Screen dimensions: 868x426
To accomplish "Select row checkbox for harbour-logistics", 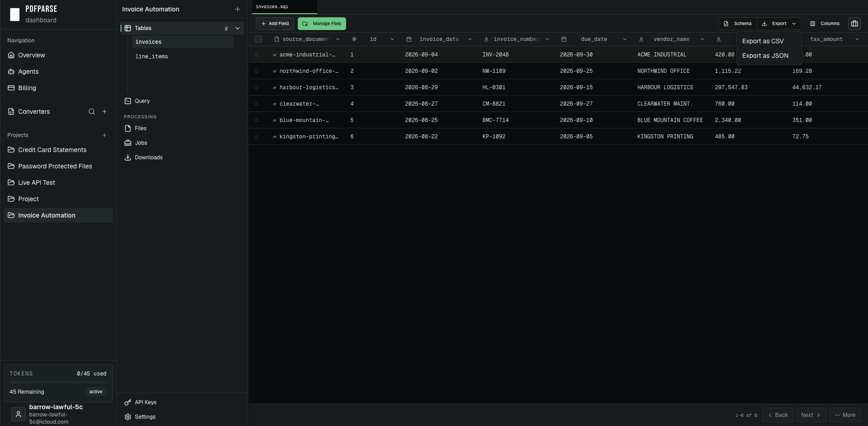I will pos(257,87).
